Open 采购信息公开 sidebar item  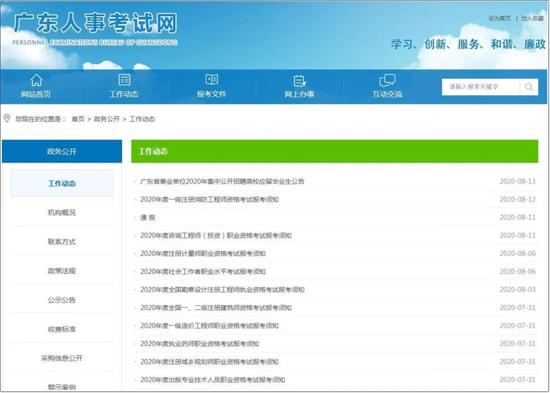[x=62, y=358]
